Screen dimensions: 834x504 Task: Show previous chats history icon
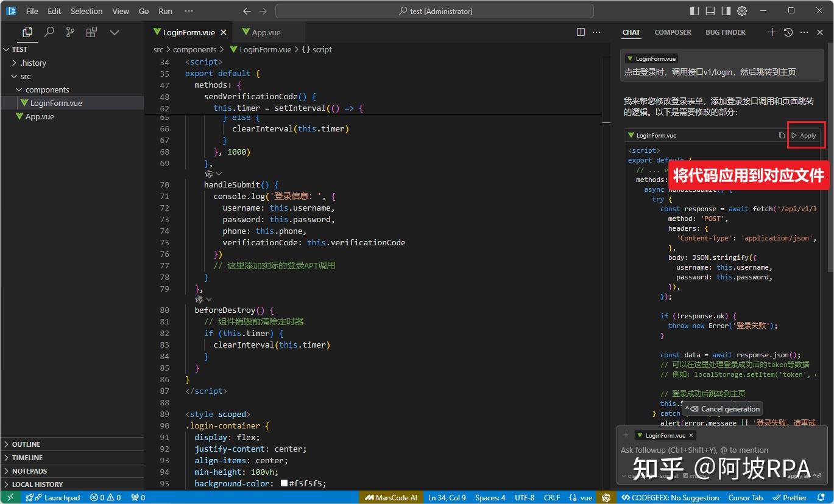tap(788, 32)
